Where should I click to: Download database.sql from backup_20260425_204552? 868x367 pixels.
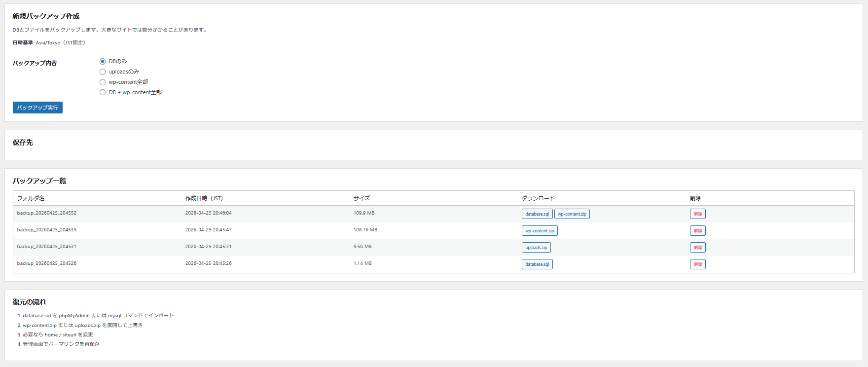click(x=537, y=214)
